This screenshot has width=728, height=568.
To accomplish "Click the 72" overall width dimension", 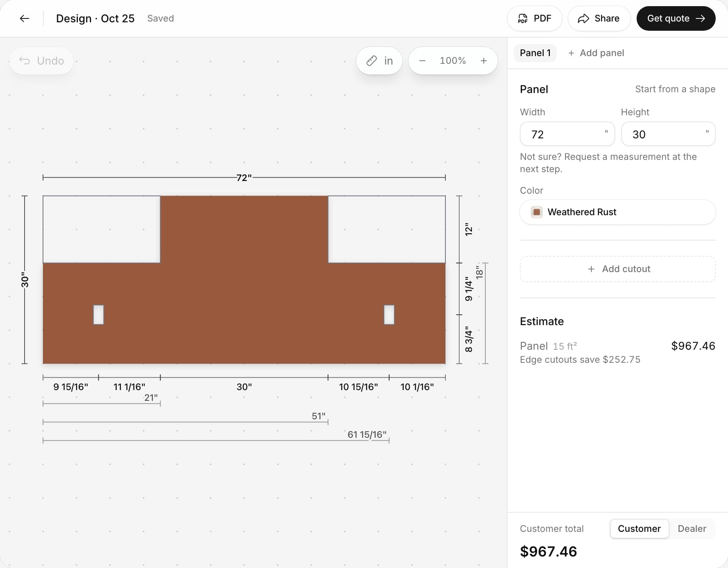I will (x=244, y=178).
